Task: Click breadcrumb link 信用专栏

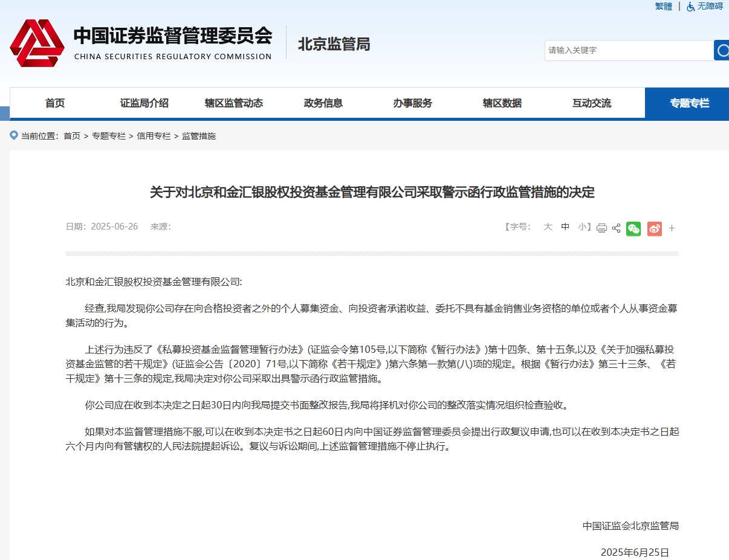Action: click(x=154, y=136)
